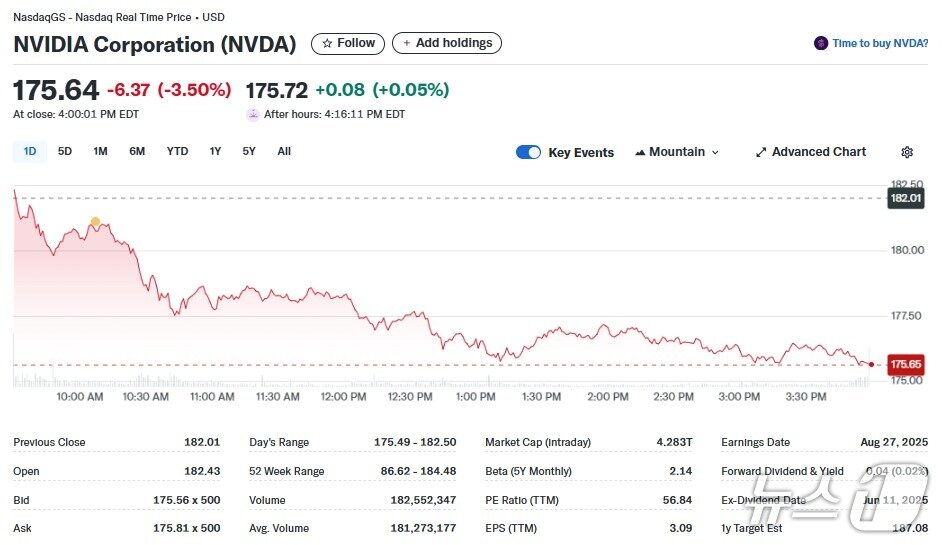Toggle the Key Events switch off
942x545 pixels.
pos(528,152)
